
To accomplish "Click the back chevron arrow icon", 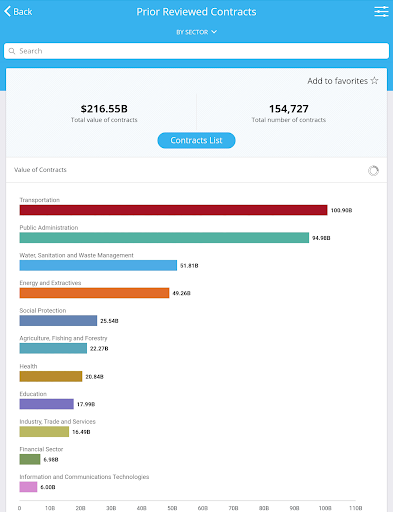I will [x=8, y=11].
